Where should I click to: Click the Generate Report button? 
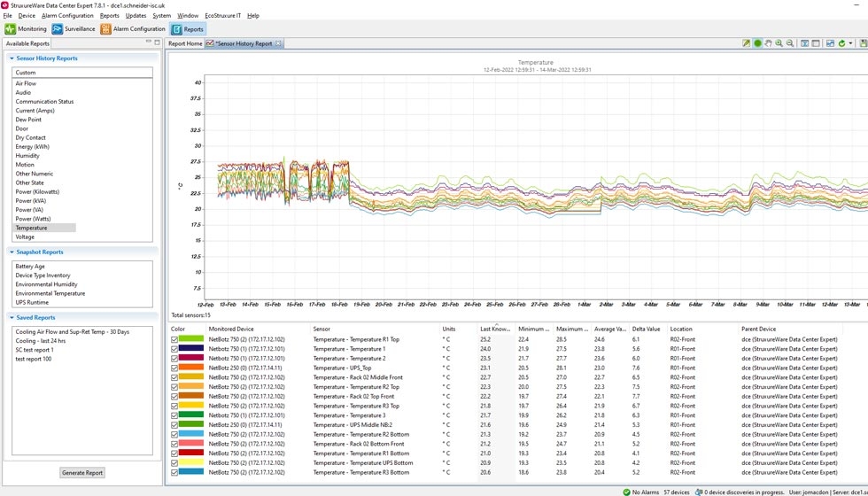[82, 473]
